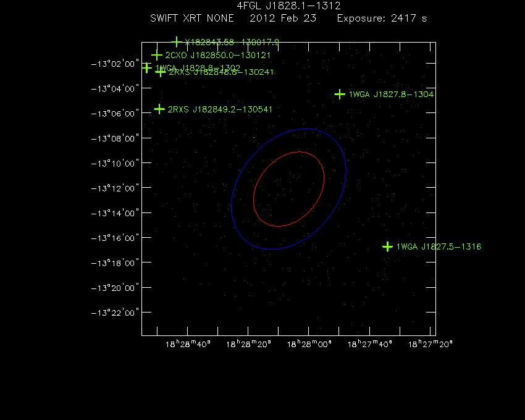Click the Exposure: 2417 s text
Viewport: 525px width, 420px height.
tap(382, 19)
